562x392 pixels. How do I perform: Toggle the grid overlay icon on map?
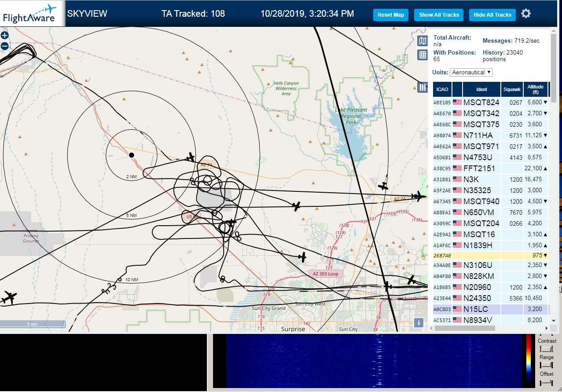[x=422, y=55]
